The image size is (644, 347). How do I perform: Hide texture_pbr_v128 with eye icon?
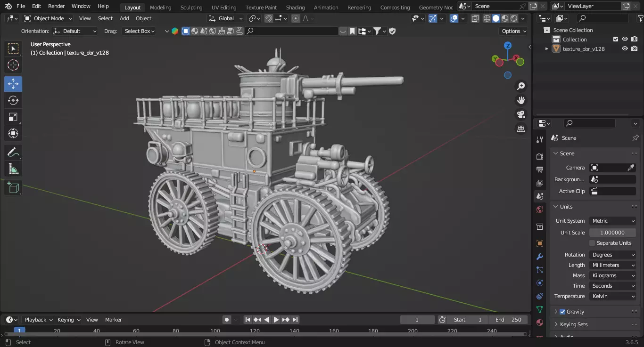(625, 48)
